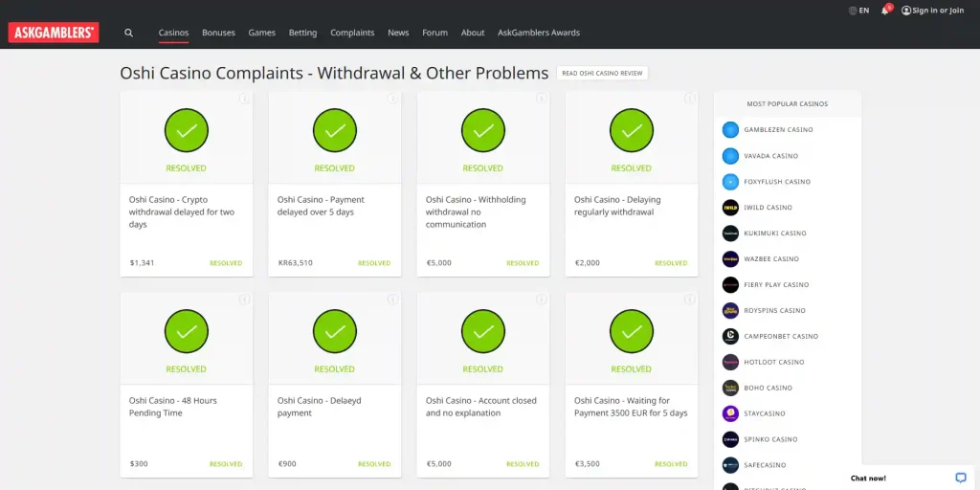980x490 pixels.
Task: Click the iWild Casino logo icon
Action: coord(730,208)
